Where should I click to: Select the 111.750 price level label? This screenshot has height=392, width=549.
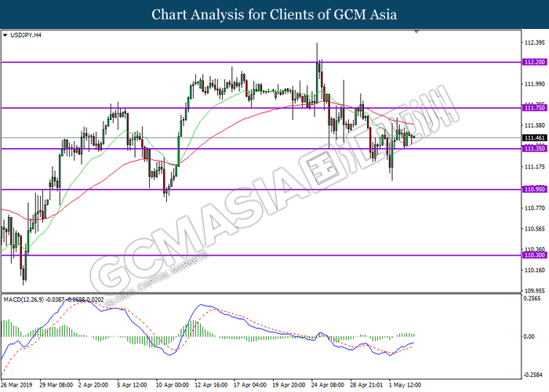(x=534, y=108)
